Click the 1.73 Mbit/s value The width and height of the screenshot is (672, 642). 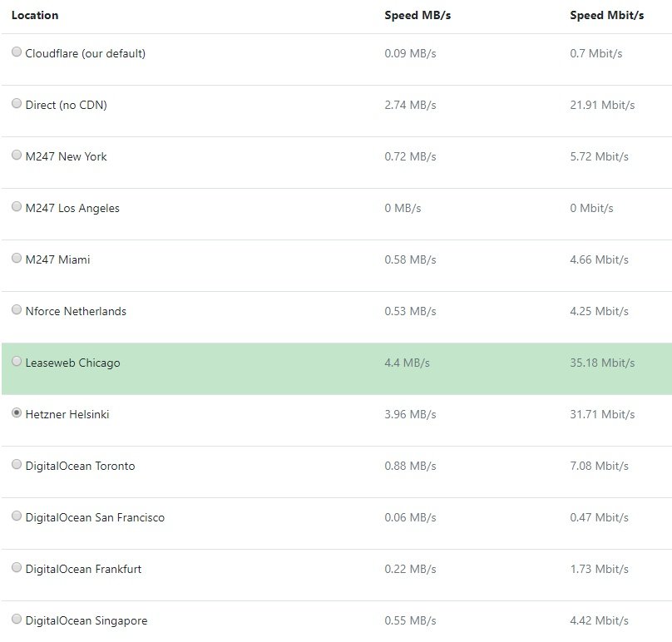[x=600, y=569]
